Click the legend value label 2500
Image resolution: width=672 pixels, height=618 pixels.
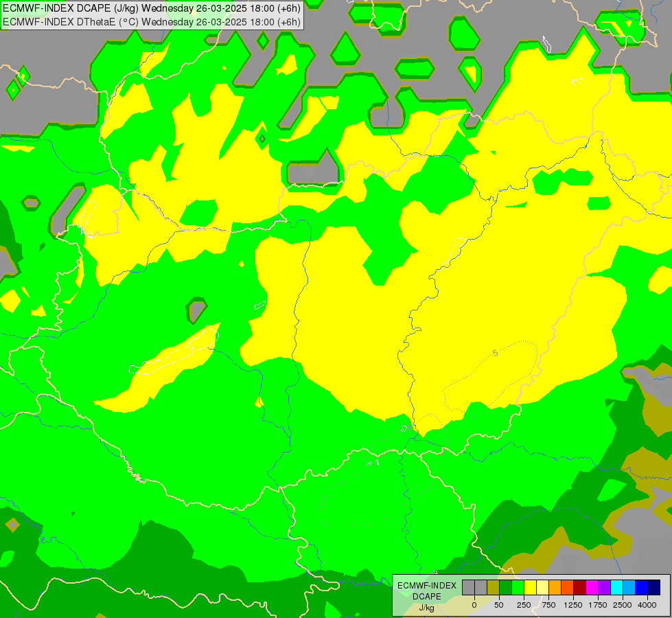point(623,605)
